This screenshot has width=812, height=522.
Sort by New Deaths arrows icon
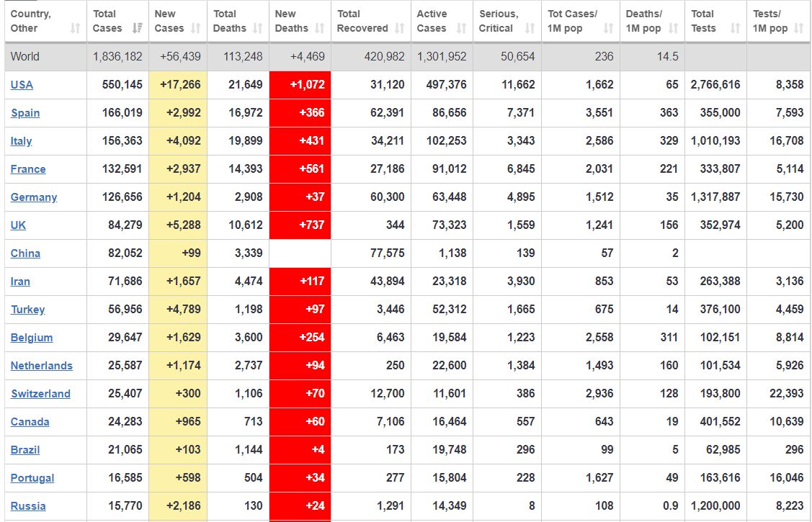point(319,28)
